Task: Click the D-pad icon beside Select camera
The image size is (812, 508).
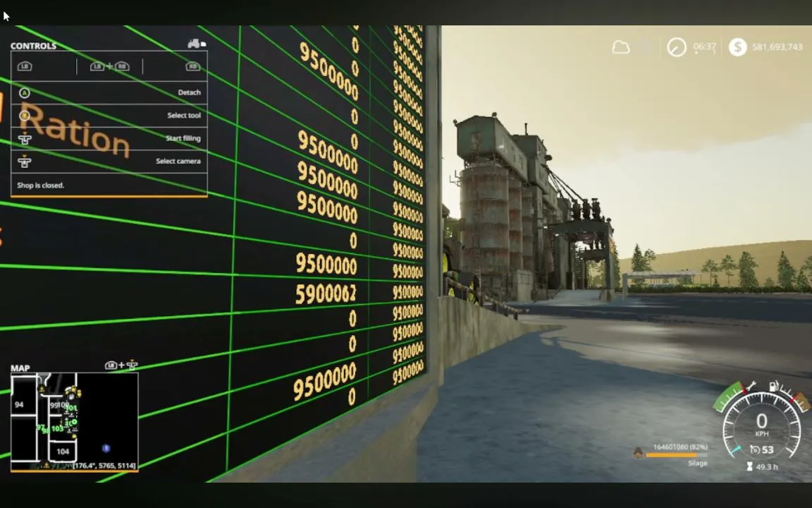Action: pyautogui.click(x=25, y=161)
